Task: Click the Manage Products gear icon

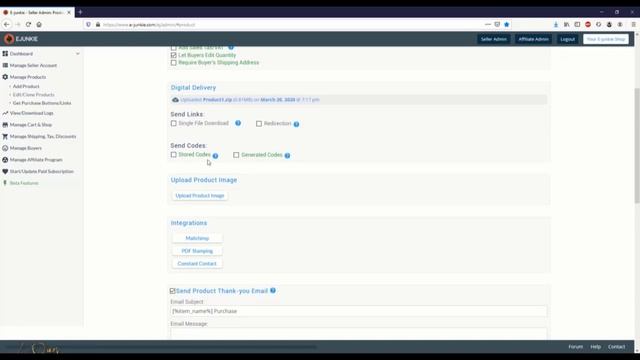Action: pos(5,77)
